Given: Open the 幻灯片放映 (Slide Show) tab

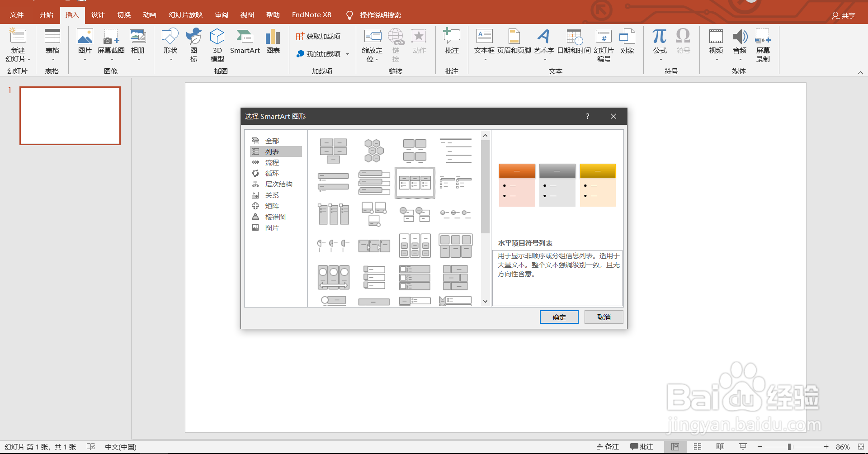Looking at the screenshot, I should (185, 15).
